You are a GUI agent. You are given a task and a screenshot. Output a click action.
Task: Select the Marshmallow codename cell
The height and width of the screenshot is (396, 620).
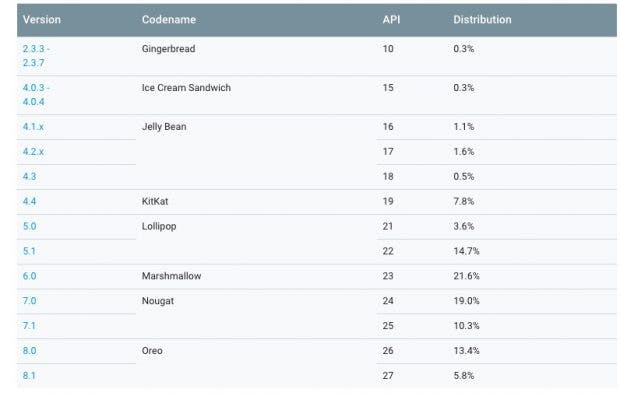coord(172,276)
